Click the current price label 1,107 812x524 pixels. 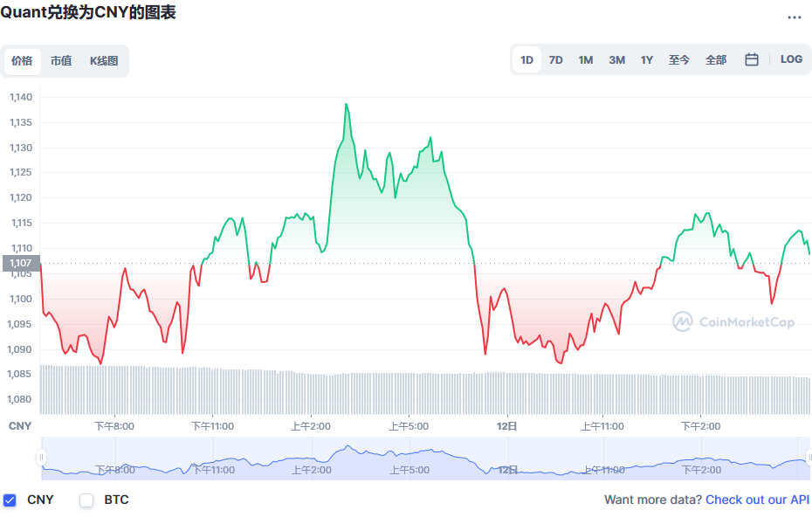[19, 262]
